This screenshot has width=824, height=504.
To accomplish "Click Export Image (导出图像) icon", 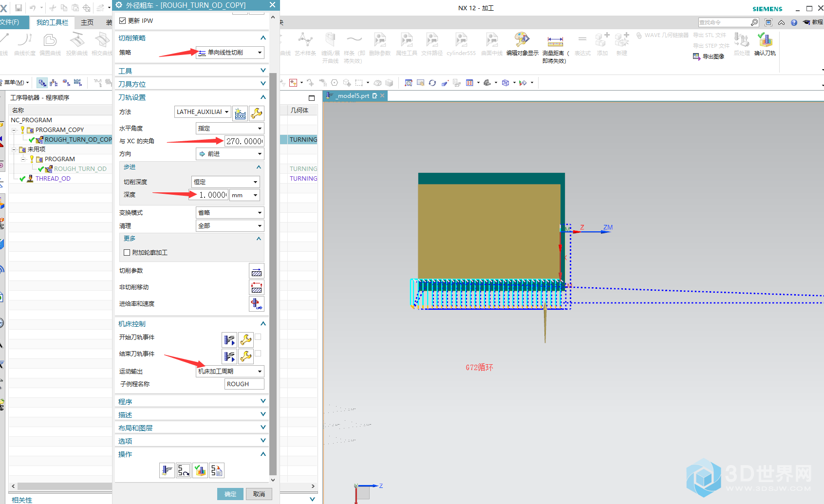I will click(x=709, y=56).
